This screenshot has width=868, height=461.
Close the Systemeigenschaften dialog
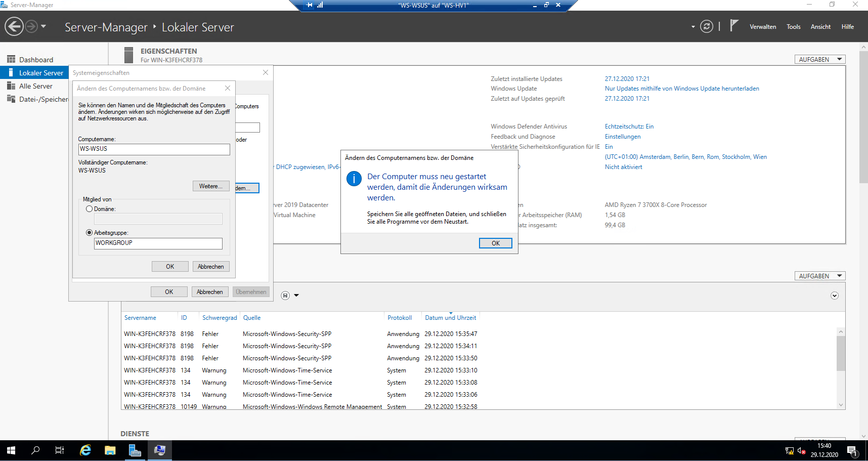[x=266, y=72]
